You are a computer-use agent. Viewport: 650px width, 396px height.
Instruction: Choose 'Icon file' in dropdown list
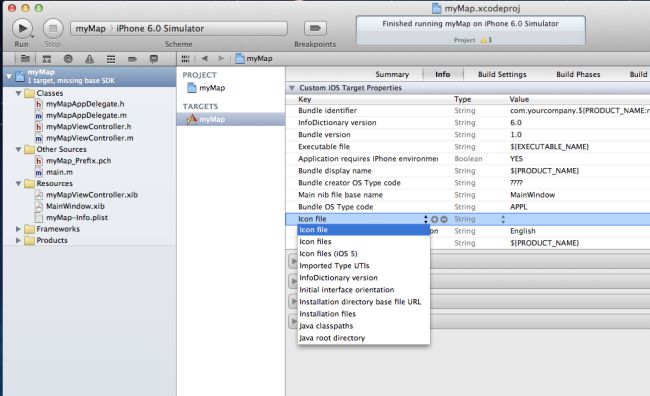[364, 230]
